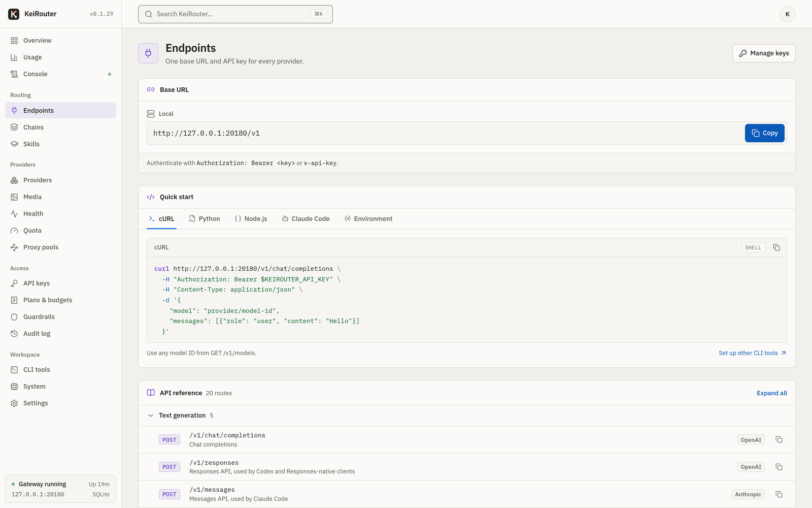812x508 pixels.
Task: Click the SHELL language badge
Action: [753, 247]
